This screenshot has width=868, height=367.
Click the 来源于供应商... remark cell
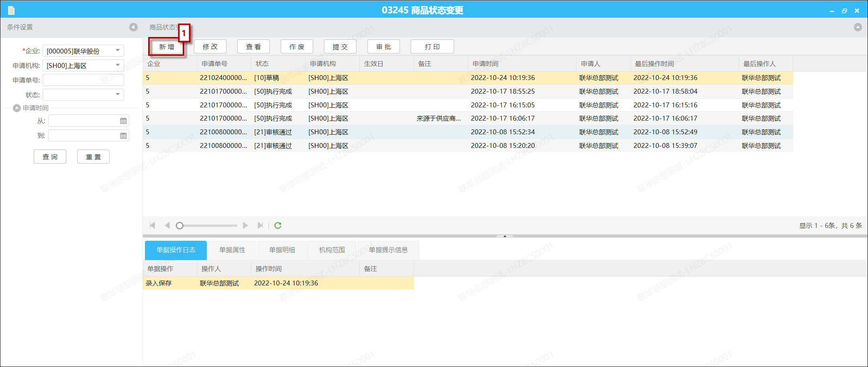[x=439, y=118]
